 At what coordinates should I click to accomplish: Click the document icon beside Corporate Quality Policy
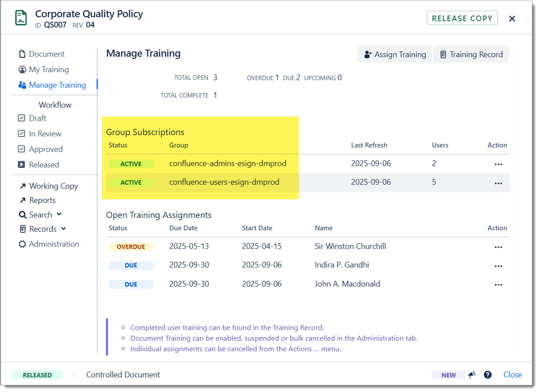[21, 18]
